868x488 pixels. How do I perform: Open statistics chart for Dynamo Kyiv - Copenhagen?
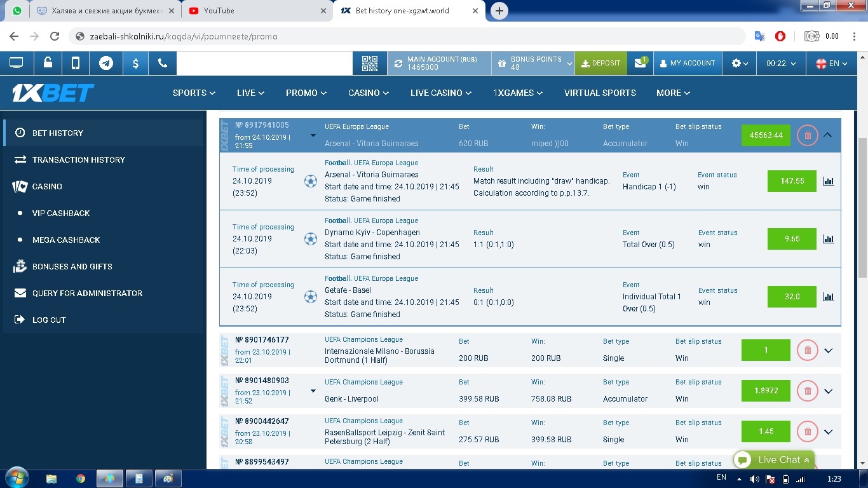pos(828,239)
